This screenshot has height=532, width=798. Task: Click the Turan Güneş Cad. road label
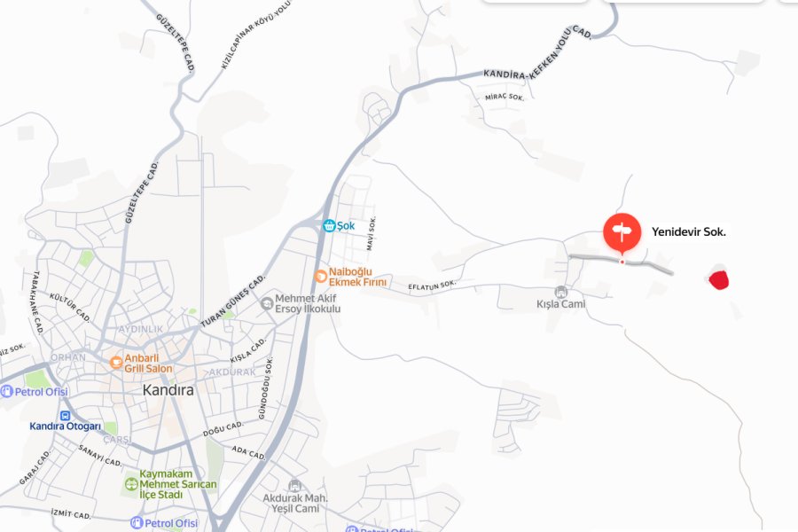pos(233,301)
